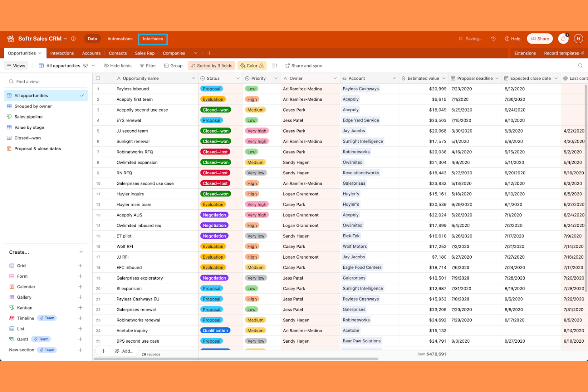Click the search magnifier icon in toolbar
Screen dimensions: 588x392
(x=580, y=66)
